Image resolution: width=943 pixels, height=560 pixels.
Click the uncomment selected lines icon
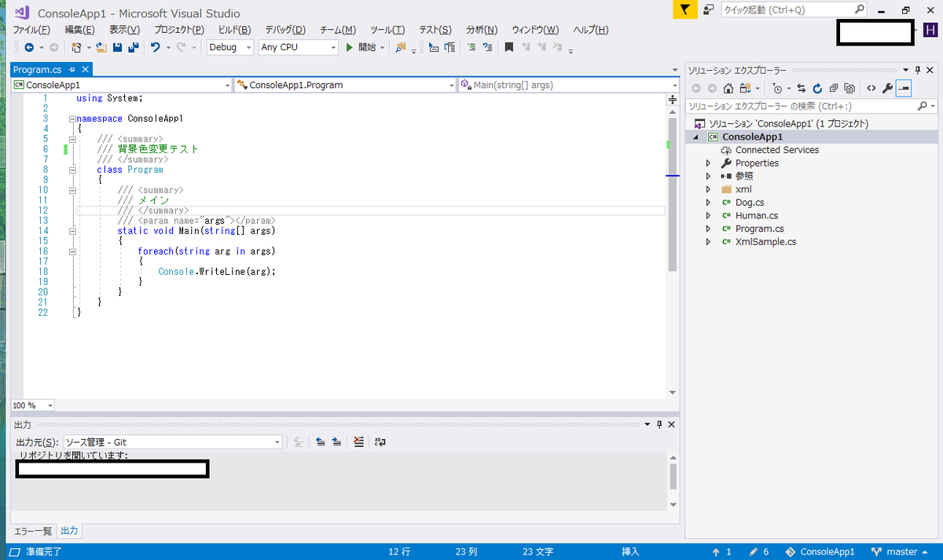487,47
